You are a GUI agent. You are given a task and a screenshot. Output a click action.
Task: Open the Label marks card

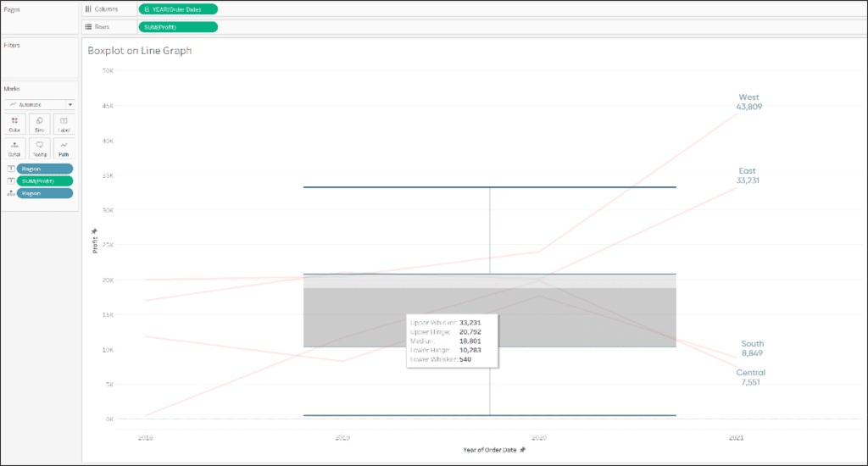click(64, 124)
